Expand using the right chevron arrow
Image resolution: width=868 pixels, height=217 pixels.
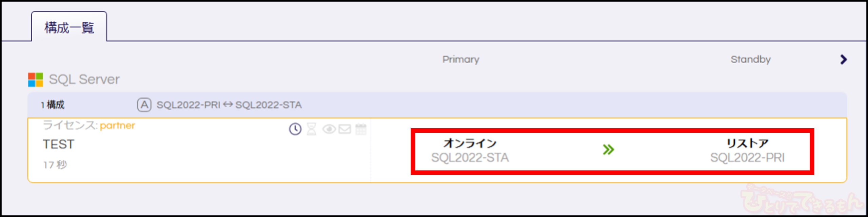click(844, 60)
